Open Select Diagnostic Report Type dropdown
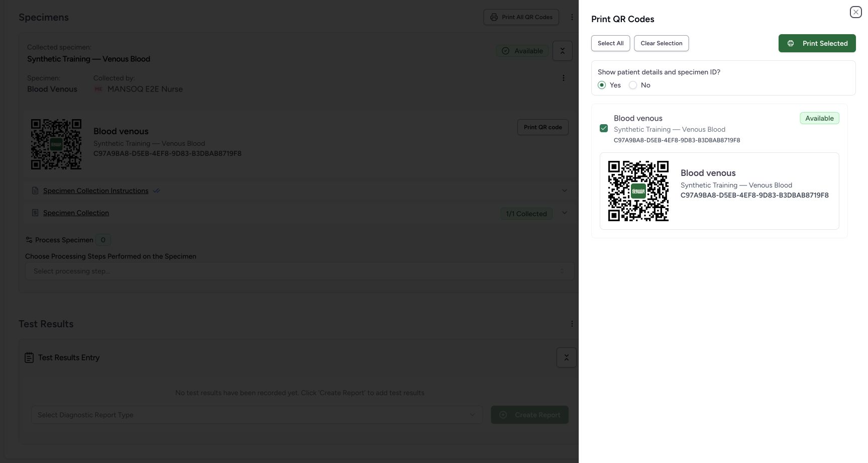This screenshot has width=868, height=463. 257,415
